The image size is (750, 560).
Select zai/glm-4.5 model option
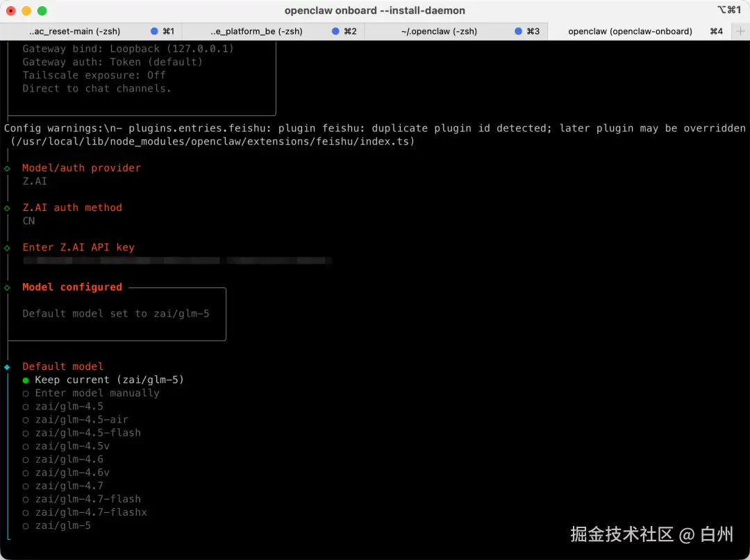(62, 407)
